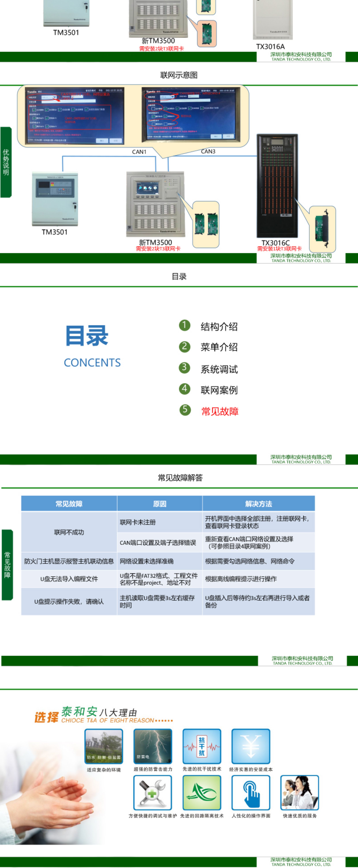Open network type dropdown on CAN1 screen
This screenshot has width=358, height=868.
(x=54, y=97)
